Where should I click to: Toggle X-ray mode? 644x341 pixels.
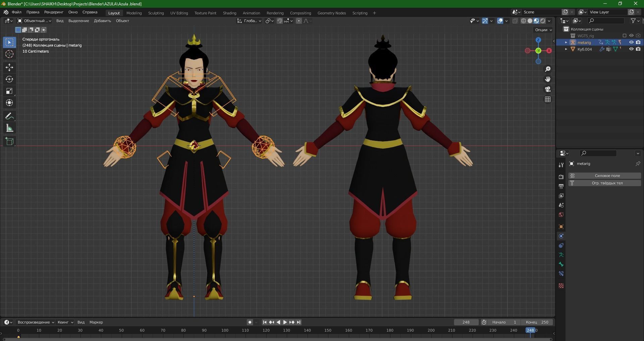point(515,21)
